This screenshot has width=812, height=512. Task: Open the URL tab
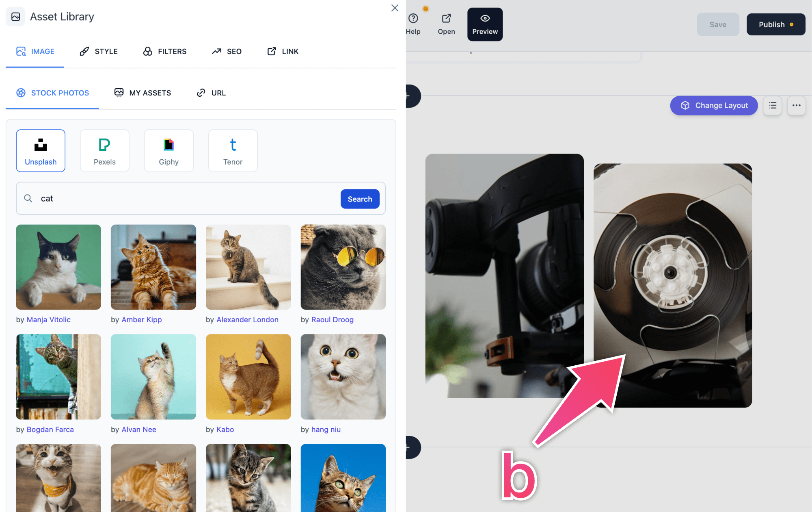click(x=211, y=93)
